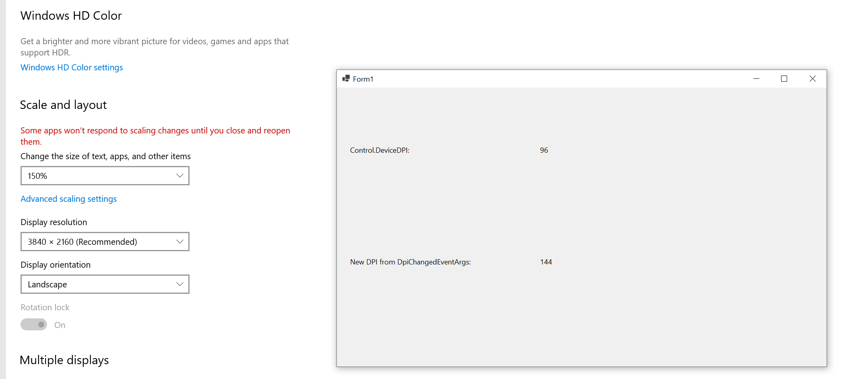Click the 'Multiple displays' heading

[64, 360]
